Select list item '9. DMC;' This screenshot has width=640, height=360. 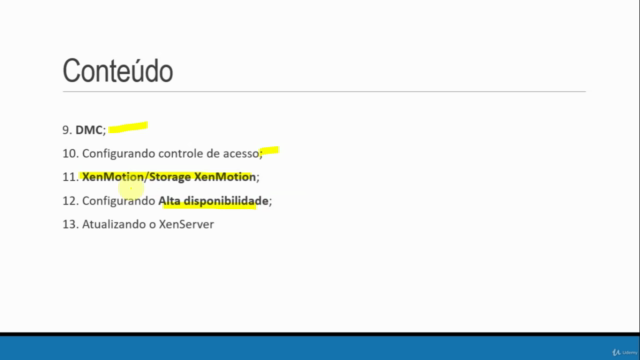[x=84, y=130]
